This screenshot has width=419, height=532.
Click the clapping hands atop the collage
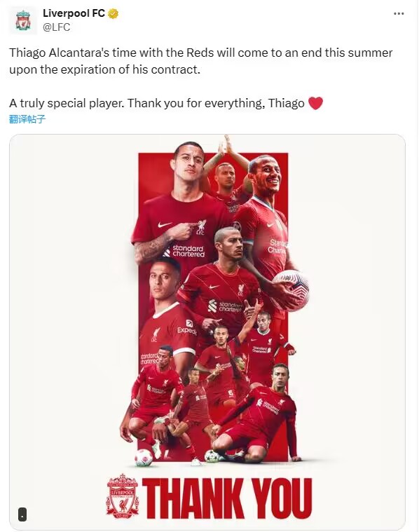coord(226,146)
